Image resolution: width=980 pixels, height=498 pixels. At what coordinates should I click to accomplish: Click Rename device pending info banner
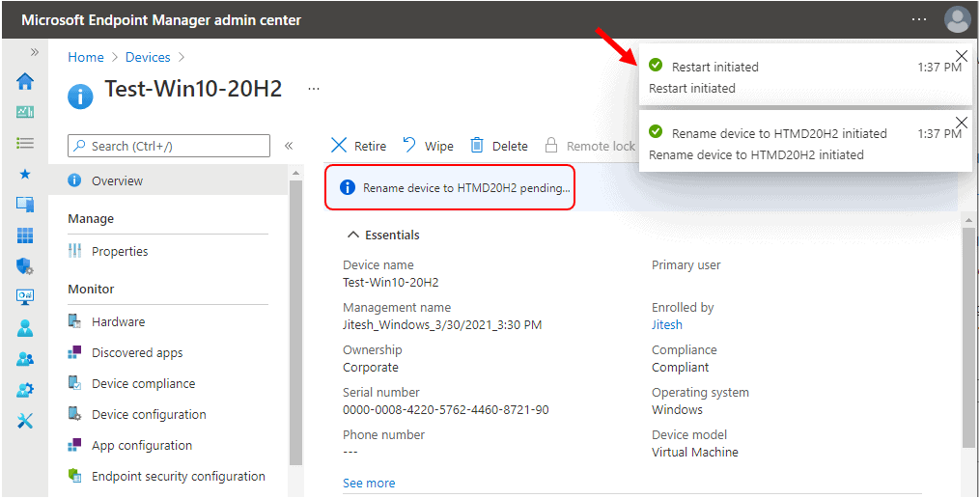click(x=449, y=187)
